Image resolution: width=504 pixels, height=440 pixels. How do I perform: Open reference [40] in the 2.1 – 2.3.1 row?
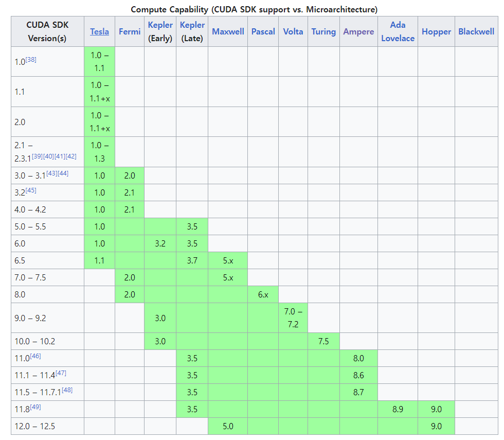pos(48,156)
